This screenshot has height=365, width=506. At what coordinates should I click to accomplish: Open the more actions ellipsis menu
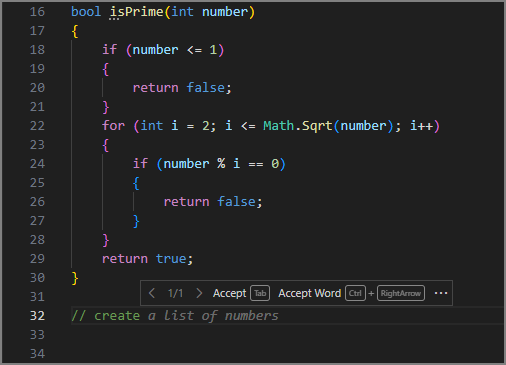point(441,293)
